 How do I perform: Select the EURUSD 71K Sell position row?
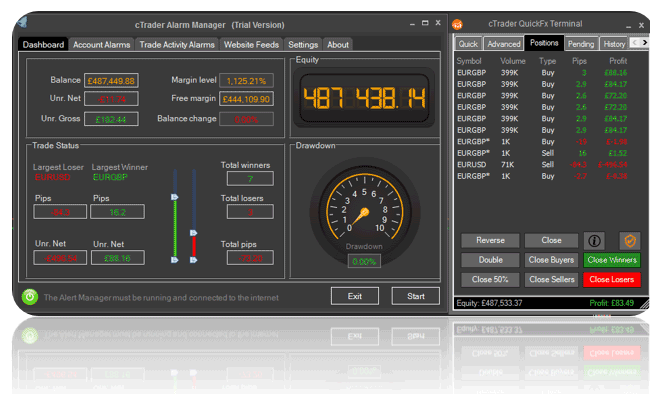tap(543, 165)
